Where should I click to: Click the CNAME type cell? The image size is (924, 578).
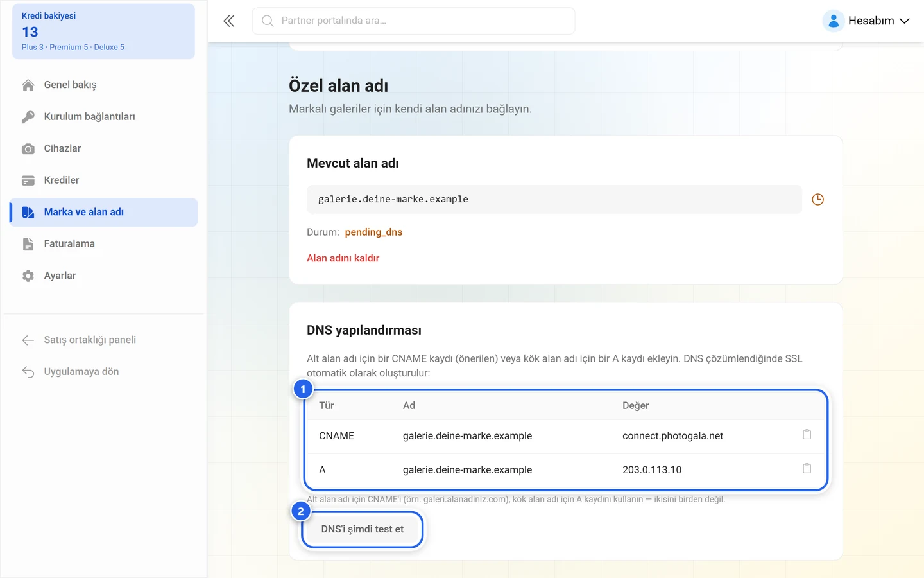(336, 436)
